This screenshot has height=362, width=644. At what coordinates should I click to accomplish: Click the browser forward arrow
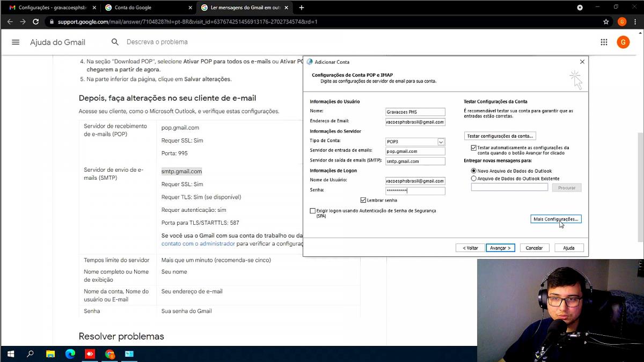23,22
